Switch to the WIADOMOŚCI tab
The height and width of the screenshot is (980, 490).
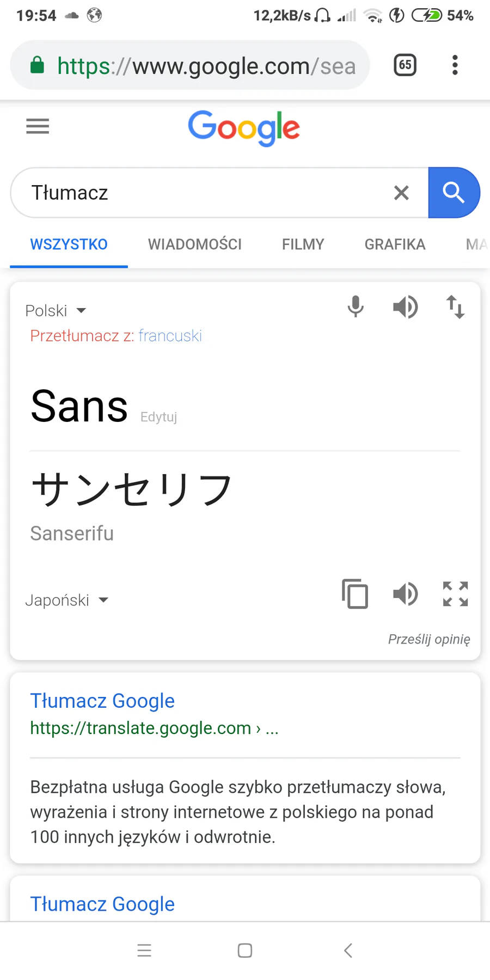tap(195, 244)
